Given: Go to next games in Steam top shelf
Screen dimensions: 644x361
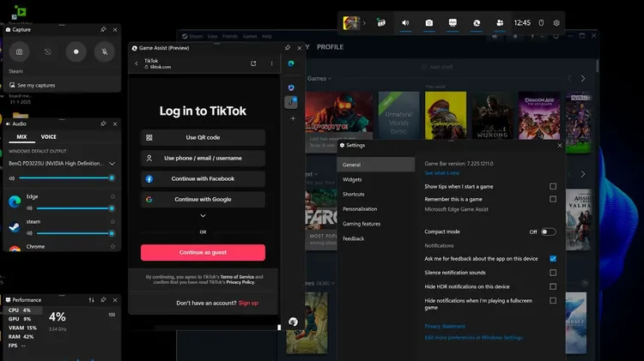Looking at the screenshot, I should click(583, 78).
